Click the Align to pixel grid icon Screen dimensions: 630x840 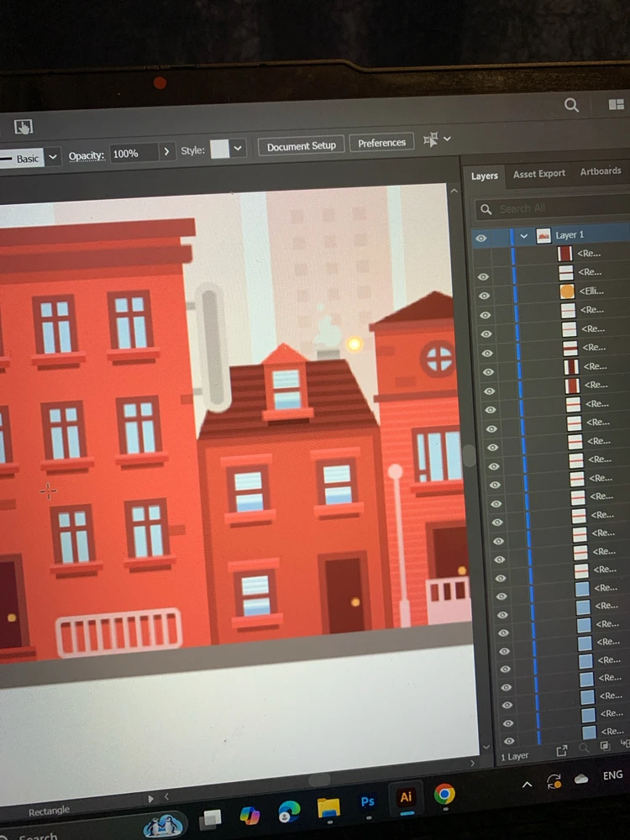point(431,140)
